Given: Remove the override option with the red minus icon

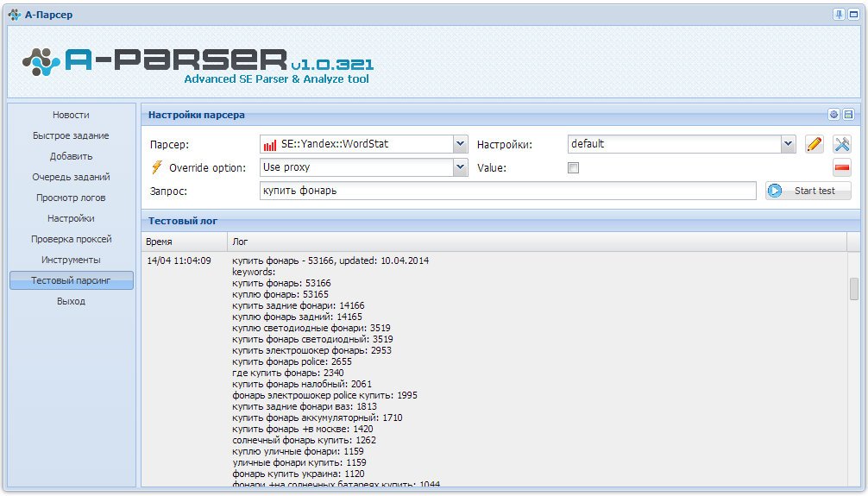Looking at the screenshot, I should pos(842,167).
